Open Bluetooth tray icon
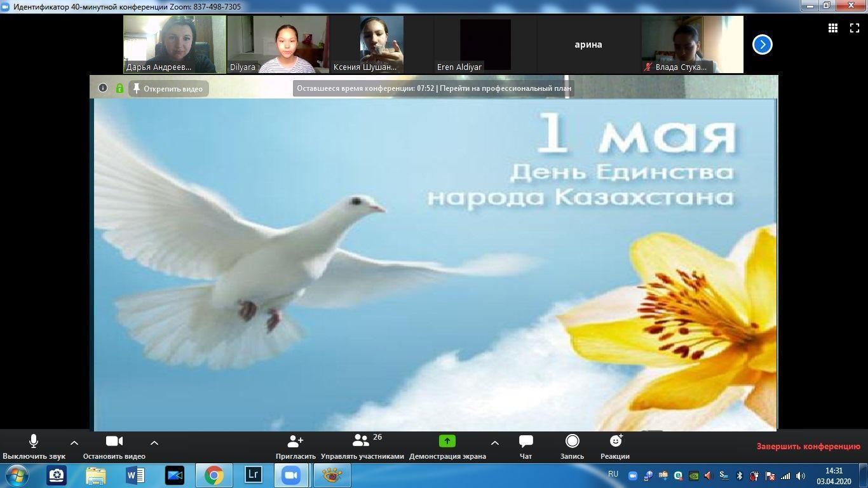The image size is (868, 488). pyautogui.click(x=740, y=475)
